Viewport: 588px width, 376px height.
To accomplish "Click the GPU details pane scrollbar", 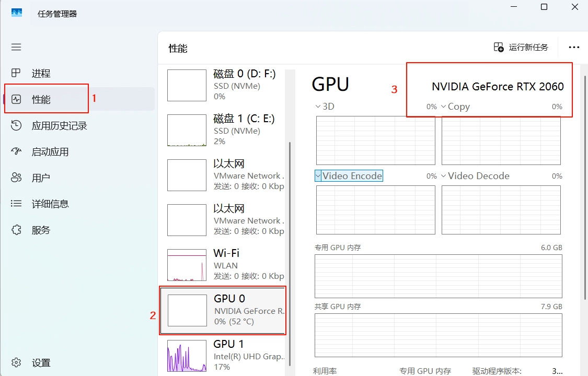I will [585, 187].
